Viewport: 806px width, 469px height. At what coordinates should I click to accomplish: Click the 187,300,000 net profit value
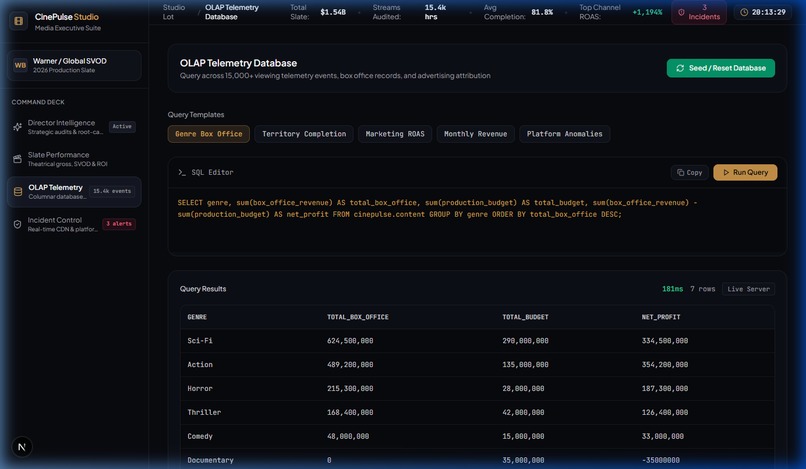pyautogui.click(x=665, y=388)
